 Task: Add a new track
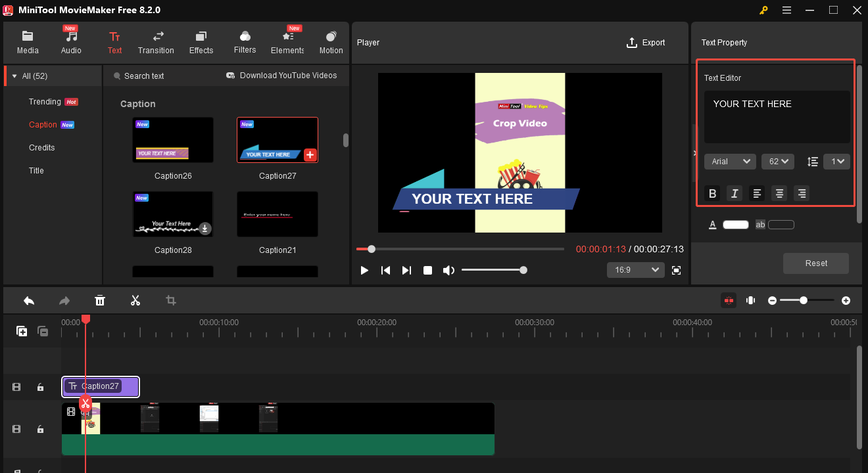click(22, 332)
